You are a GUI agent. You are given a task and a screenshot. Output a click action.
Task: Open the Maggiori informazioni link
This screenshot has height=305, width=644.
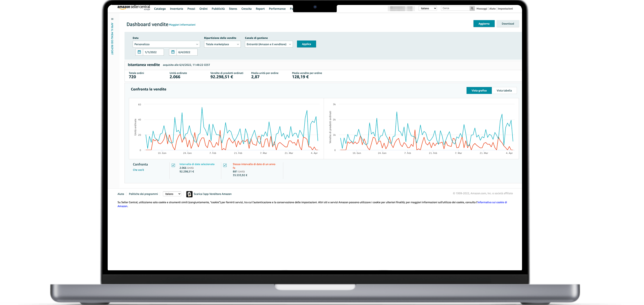pos(182,25)
